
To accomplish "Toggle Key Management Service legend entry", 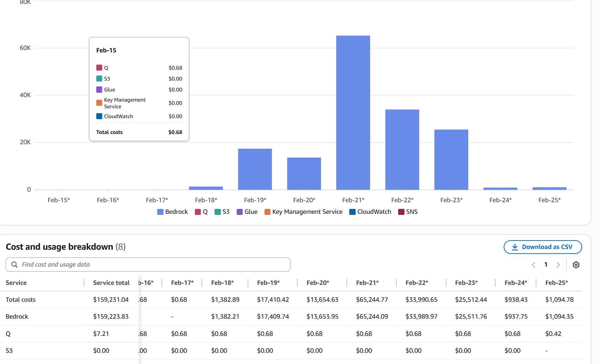I will (x=303, y=212).
